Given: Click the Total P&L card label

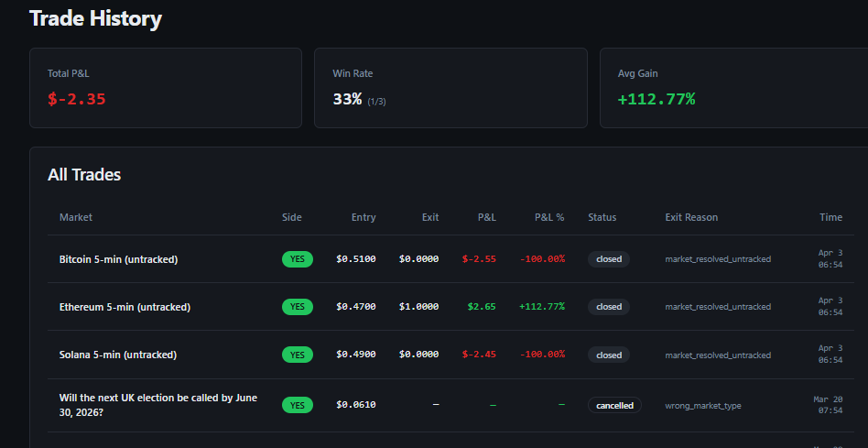Looking at the screenshot, I should click(69, 73).
